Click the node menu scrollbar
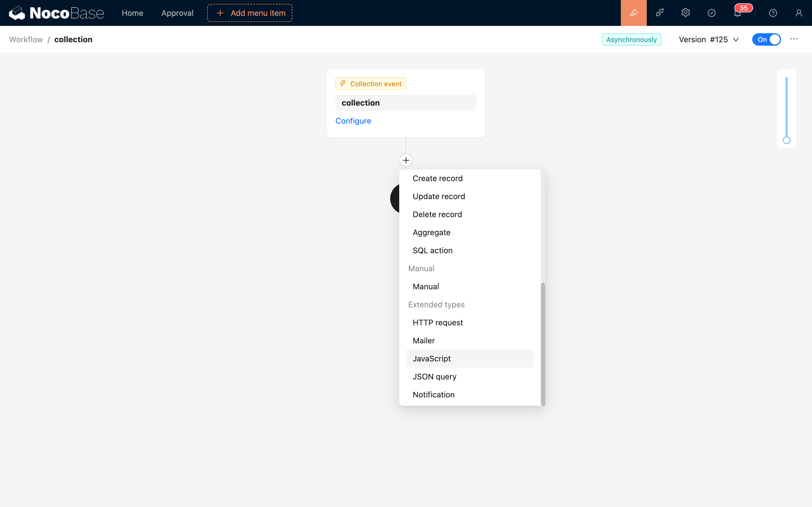Image resolution: width=812 pixels, height=507 pixels. click(x=542, y=344)
